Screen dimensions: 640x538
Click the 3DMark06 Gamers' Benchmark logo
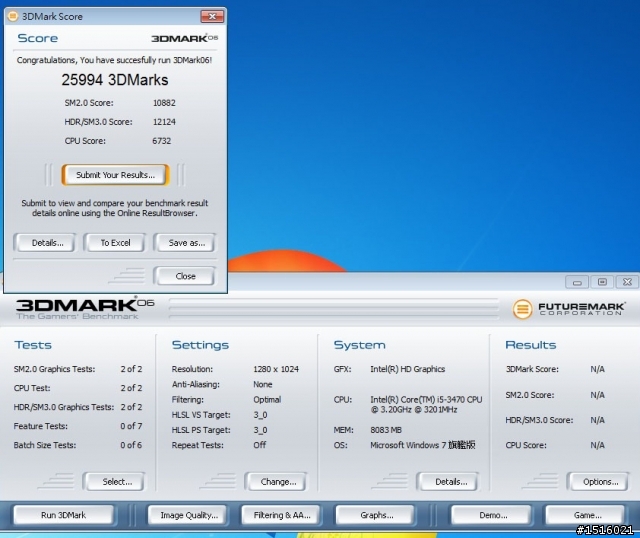pos(85,309)
